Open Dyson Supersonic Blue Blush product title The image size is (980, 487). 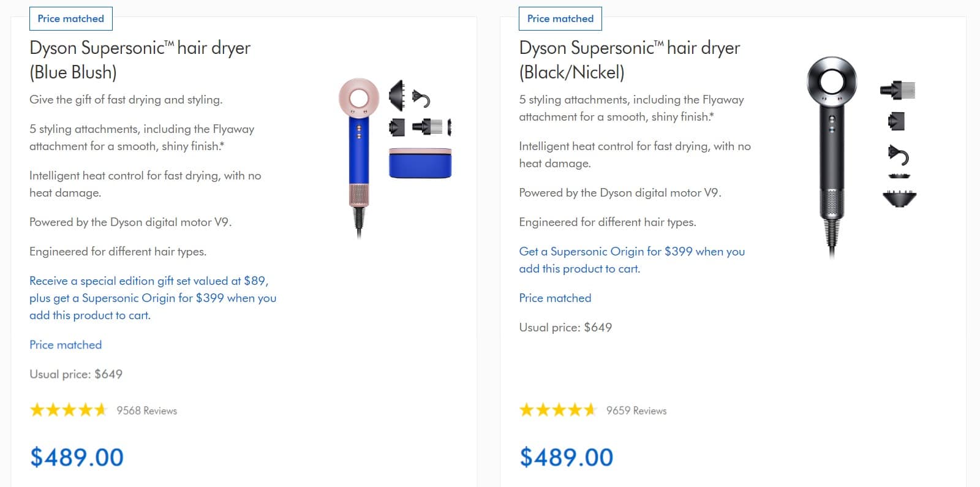(140, 60)
